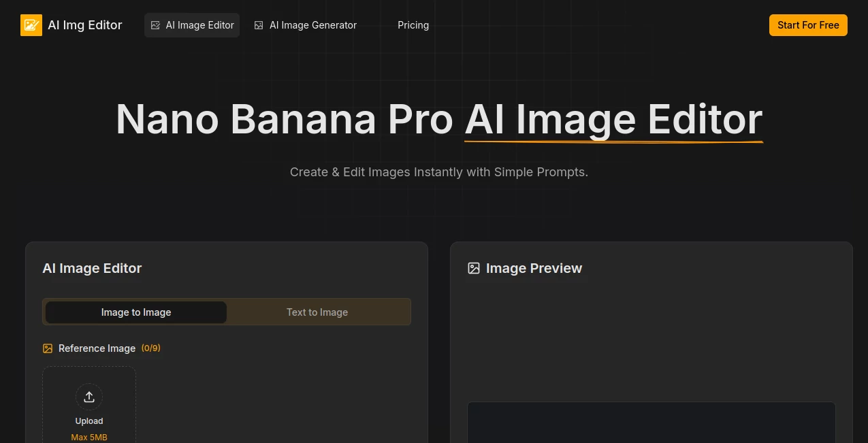Click the image icon beside AI Image Generator nav link
868x443 pixels.
259,24
